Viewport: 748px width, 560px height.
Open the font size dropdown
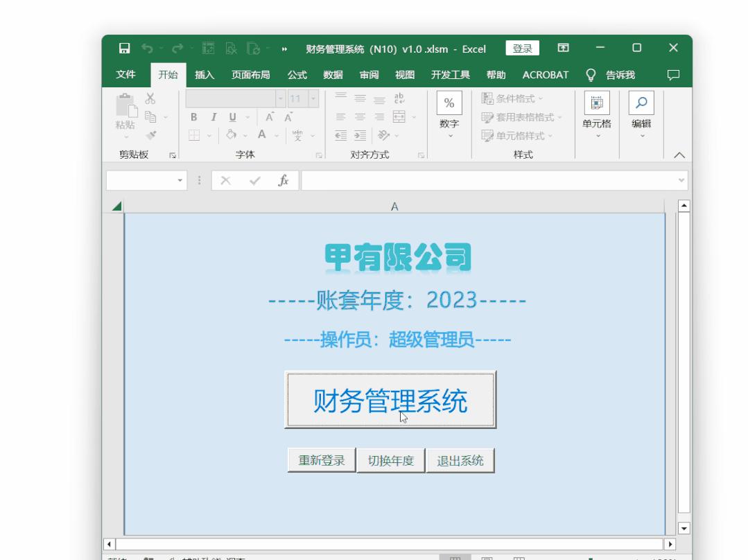click(x=313, y=98)
